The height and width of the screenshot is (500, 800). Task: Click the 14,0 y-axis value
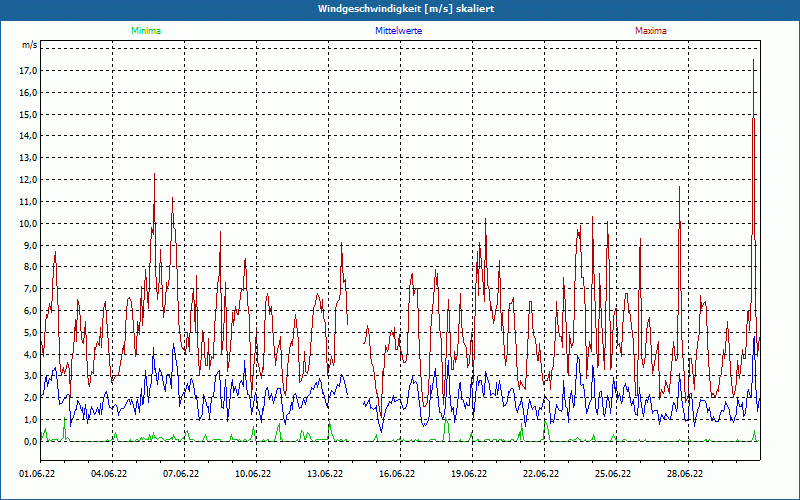(29, 136)
